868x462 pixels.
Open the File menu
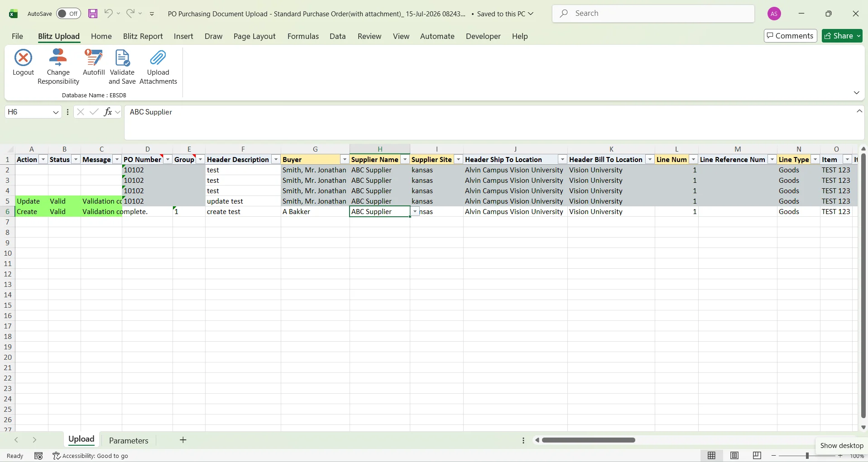(x=17, y=36)
